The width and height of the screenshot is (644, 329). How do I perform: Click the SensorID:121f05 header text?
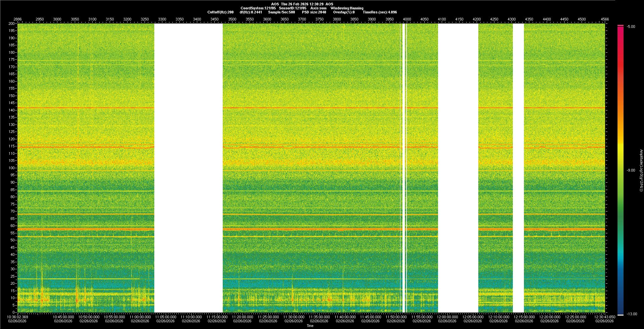coord(292,8)
